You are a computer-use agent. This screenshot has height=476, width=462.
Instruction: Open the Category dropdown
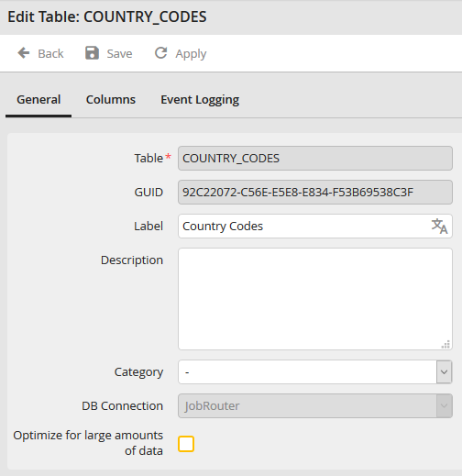pyautogui.click(x=315, y=372)
